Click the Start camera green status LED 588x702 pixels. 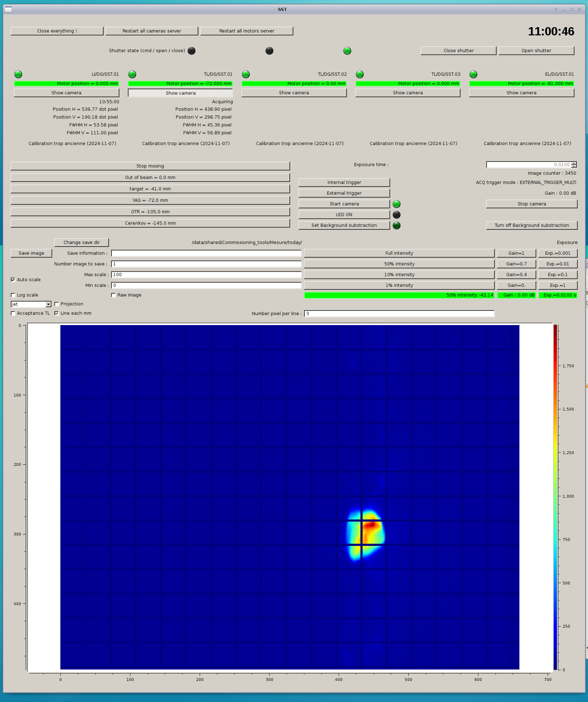(x=397, y=204)
